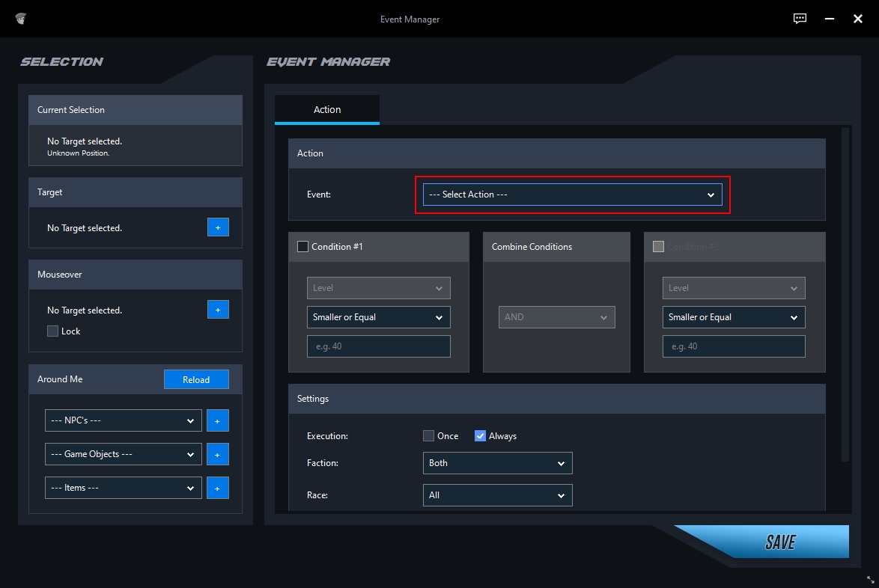
Task: Click the feedback chat icon in title bar
Action: coord(800,19)
